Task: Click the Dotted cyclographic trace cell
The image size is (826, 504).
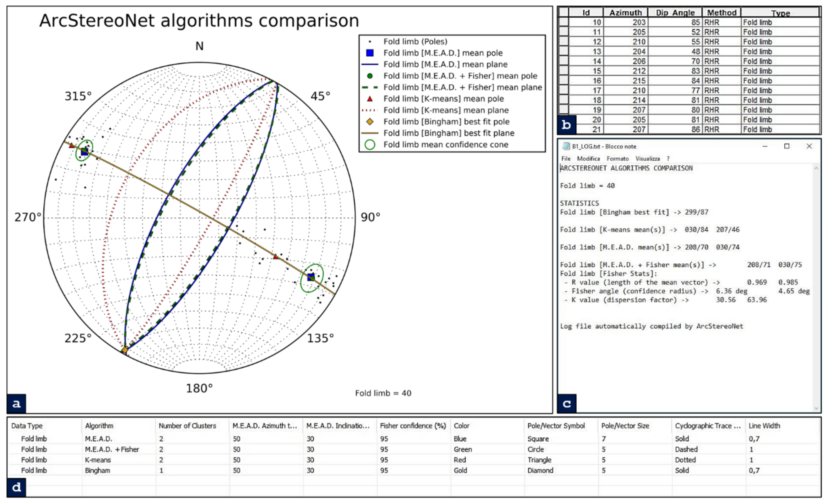Action: point(685,460)
